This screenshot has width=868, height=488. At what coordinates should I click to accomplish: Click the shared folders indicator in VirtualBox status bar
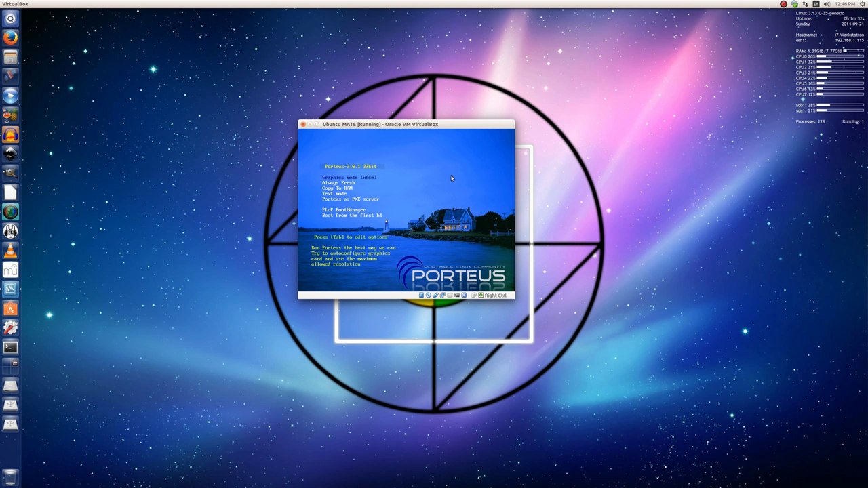coord(450,295)
